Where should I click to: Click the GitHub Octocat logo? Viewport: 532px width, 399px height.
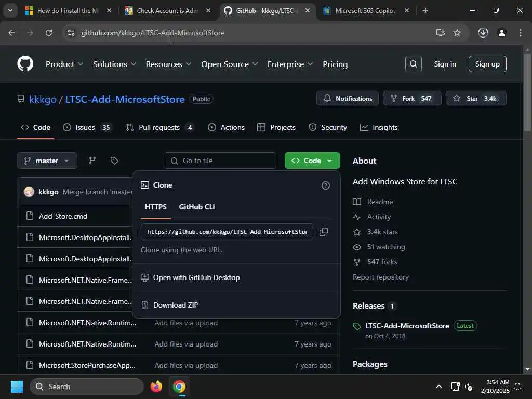tap(25, 63)
